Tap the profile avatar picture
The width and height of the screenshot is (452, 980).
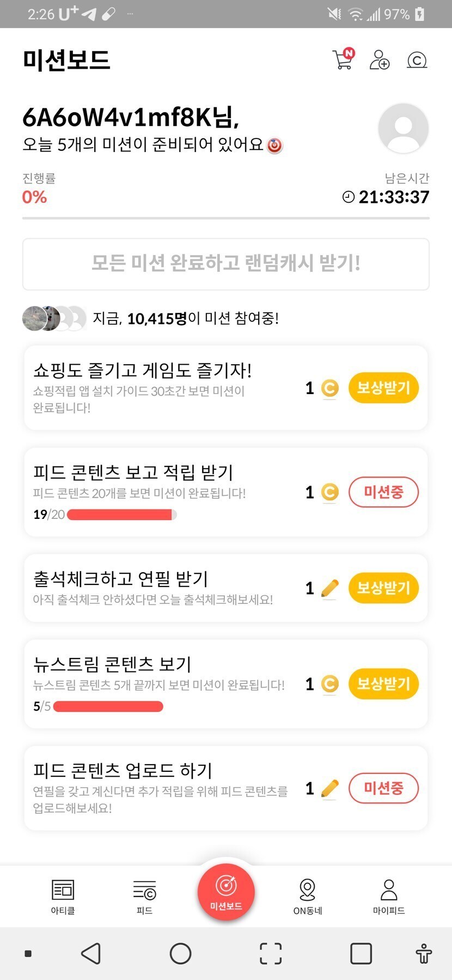403,129
